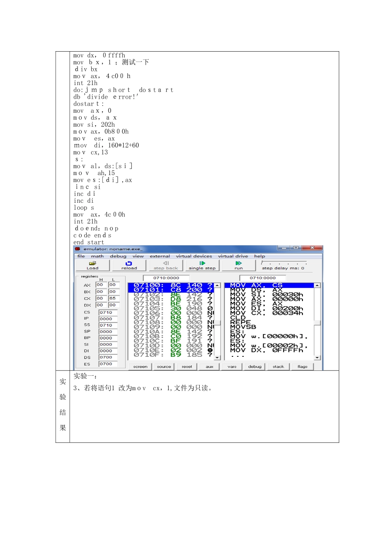Select the MOV SI, 00030h instruction
The width and height of the screenshot is (392, 555).
click(269, 294)
